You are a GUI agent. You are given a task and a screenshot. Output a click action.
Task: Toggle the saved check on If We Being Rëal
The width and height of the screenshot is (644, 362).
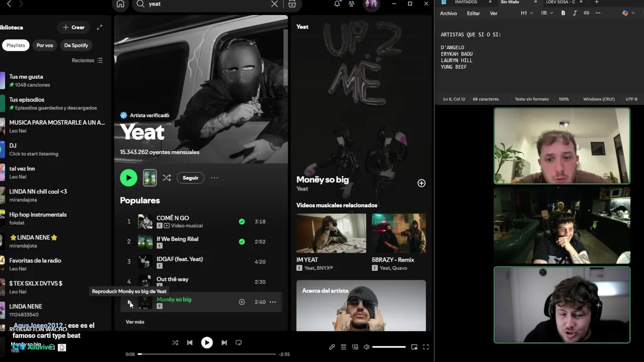tap(242, 241)
